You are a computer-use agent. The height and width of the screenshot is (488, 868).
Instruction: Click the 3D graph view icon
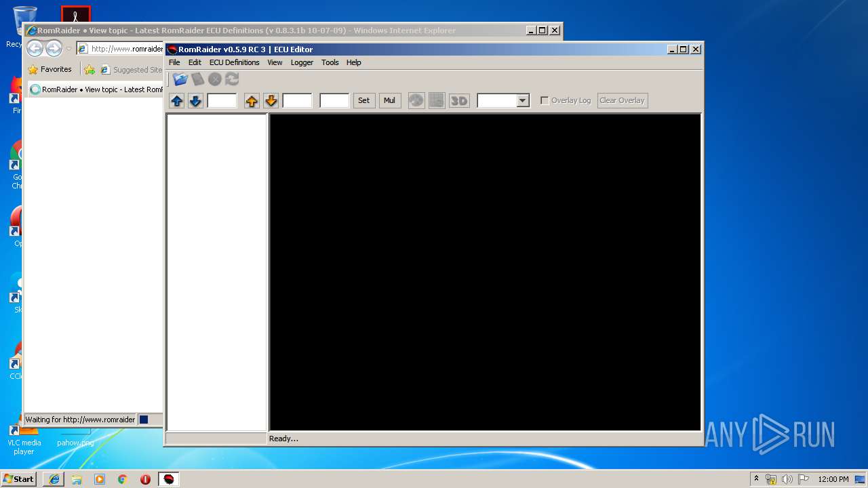click(459, 100)
